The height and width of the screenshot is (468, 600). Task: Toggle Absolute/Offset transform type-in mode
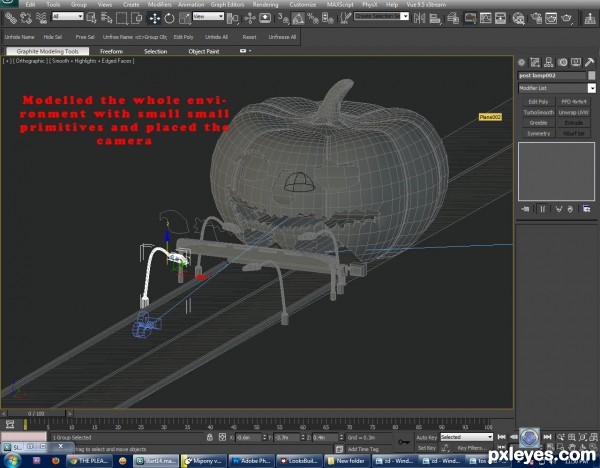[x=222, y=437]
